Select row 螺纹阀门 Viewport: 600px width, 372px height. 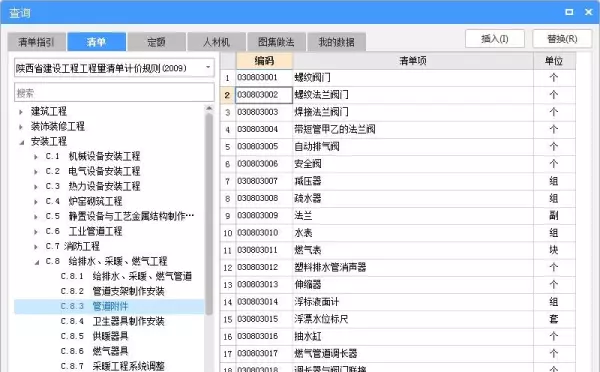pyautogui.click(x=398, y=78)
